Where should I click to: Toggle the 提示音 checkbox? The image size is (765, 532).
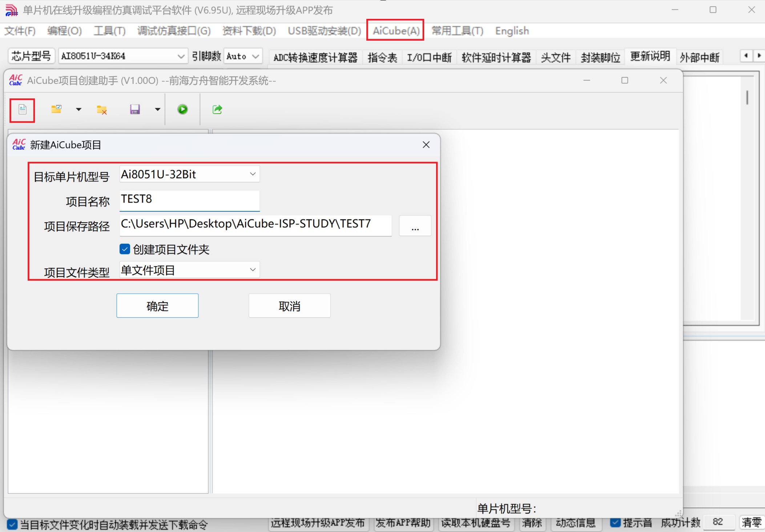(615, 523)
